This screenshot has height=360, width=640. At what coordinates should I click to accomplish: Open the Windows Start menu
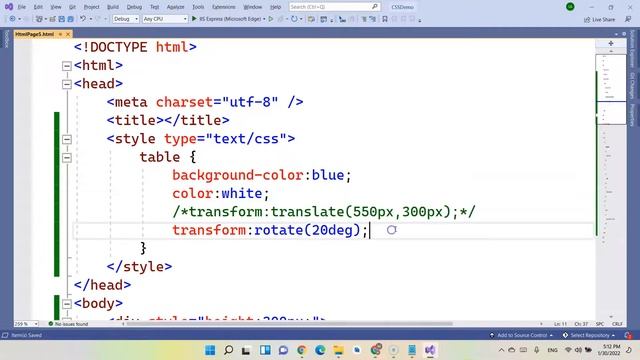[x=210, y=350]
